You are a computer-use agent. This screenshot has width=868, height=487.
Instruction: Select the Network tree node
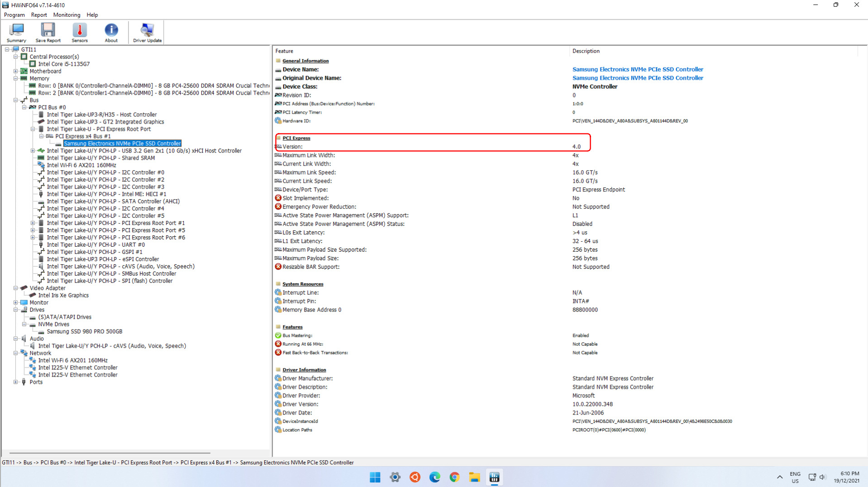click(x=40, y=353)
